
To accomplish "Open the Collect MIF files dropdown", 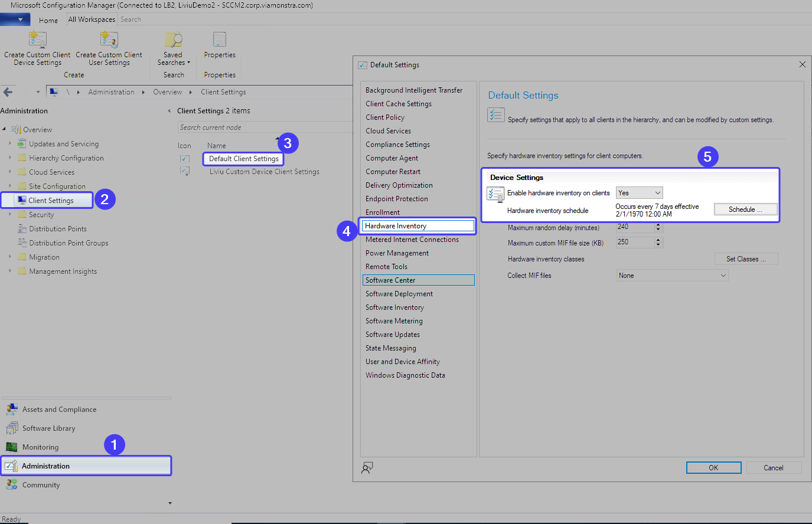I will pos(672,276).
